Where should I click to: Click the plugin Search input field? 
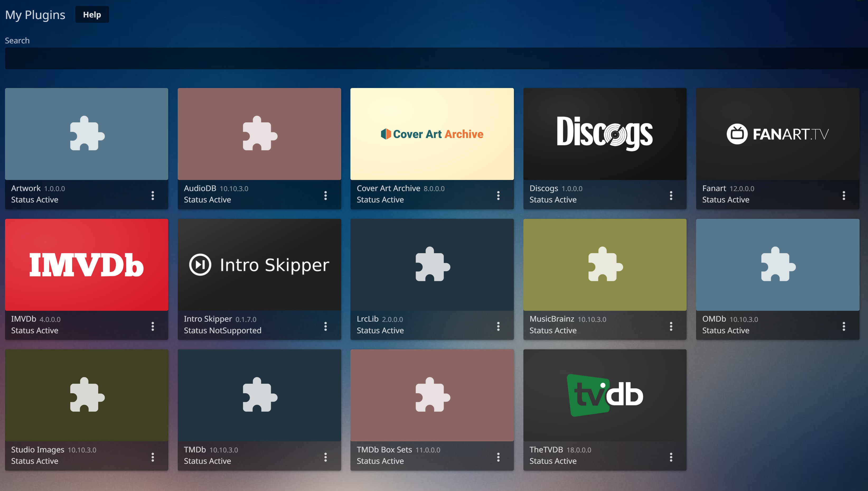click(435, 59)
